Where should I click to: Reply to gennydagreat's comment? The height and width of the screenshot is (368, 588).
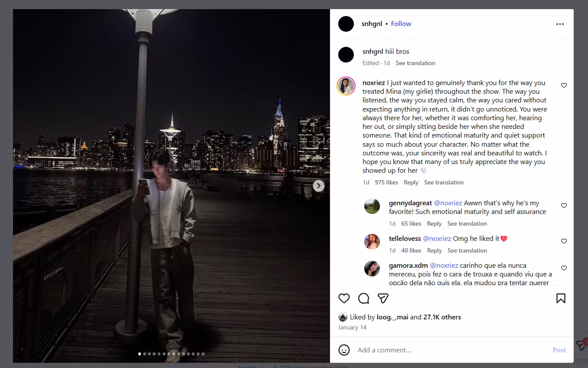tap(434, 223)
